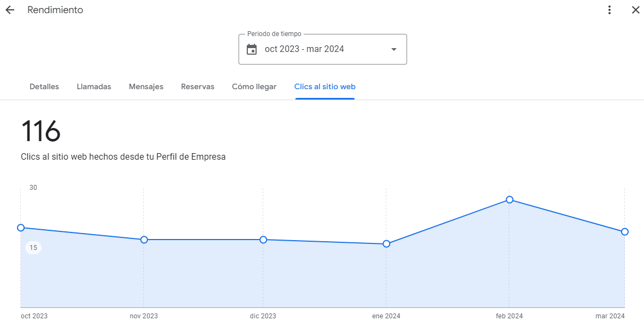Click the oct 2023 data point on chart
The image size is (644, 332).
click(21, 228)
